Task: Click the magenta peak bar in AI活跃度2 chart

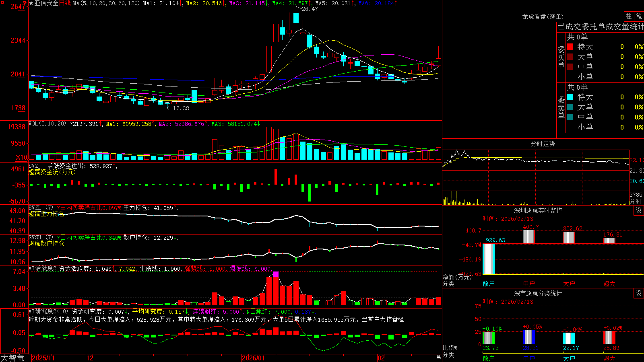Action: pos(276,274)
